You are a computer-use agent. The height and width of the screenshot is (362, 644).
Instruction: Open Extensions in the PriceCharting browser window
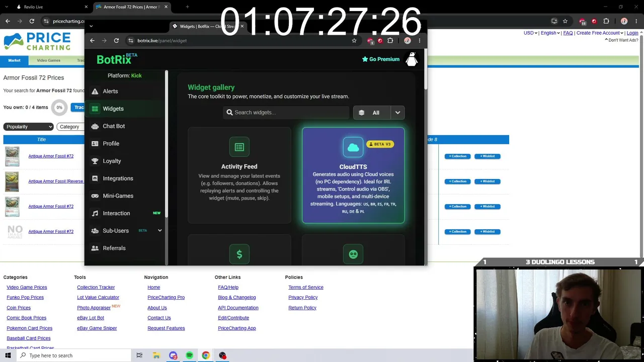606,21
